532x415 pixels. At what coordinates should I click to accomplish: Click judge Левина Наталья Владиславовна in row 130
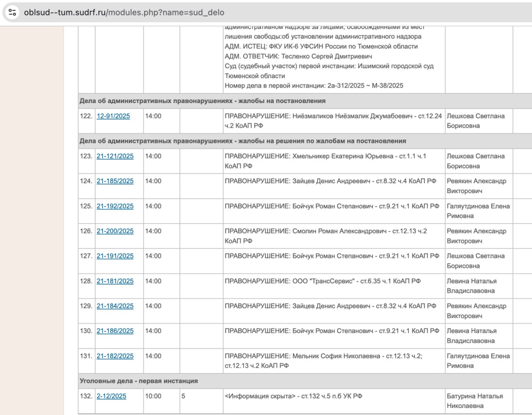471,336
